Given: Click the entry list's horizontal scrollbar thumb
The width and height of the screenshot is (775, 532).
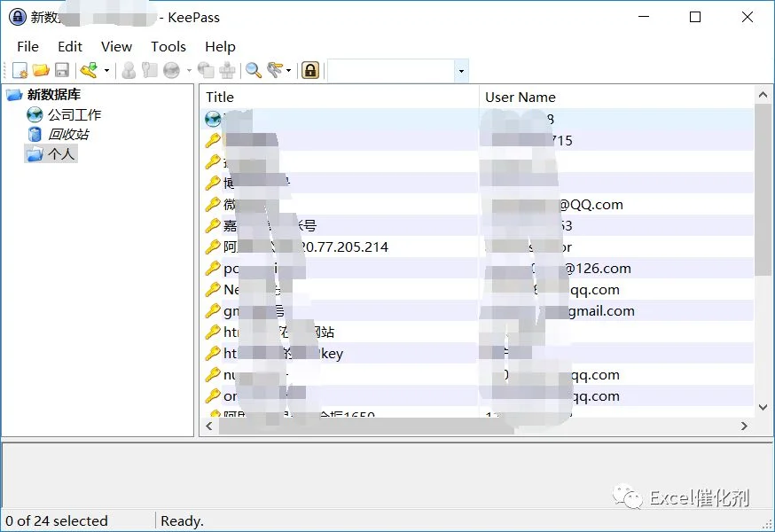Looking at the screenshot, I should [366, 426].
